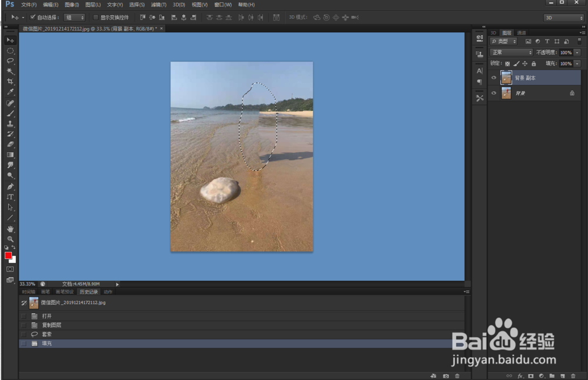The image size is (588, 380).
Task: Select the History Brush tool
Action: pyautogui.click(x=10, y=134)
